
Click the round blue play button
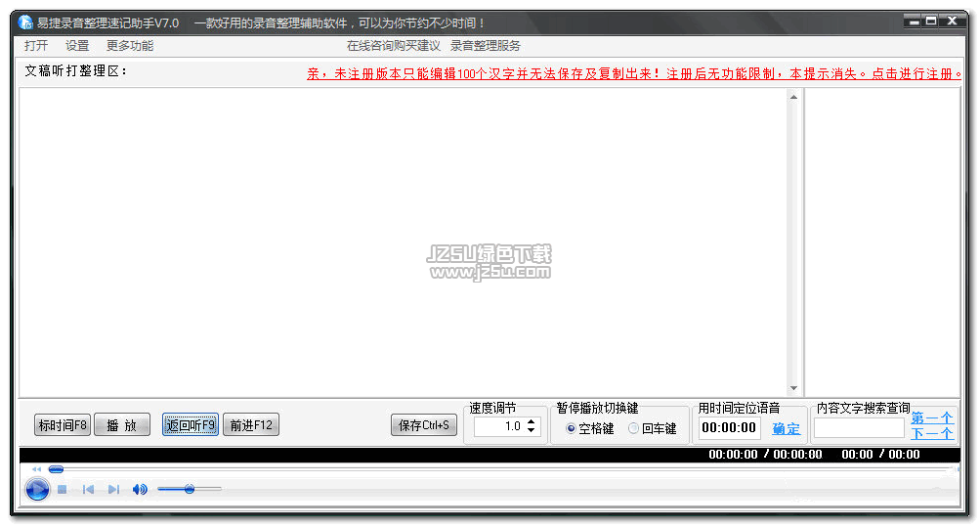[x=37, y=489]
